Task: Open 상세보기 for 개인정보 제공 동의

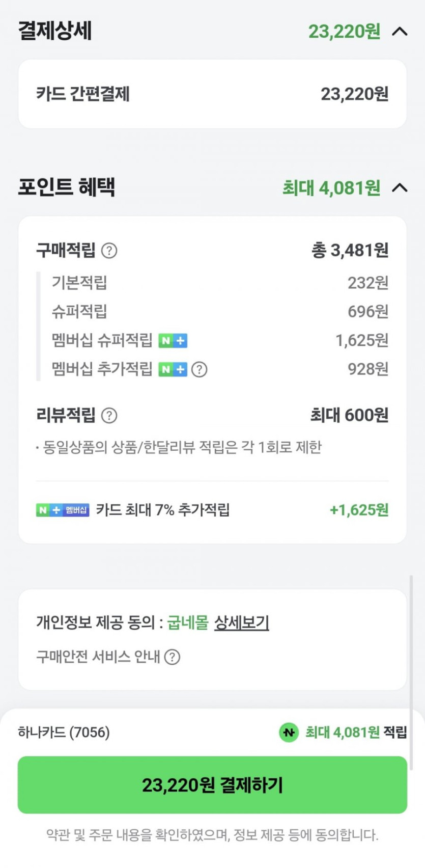Action: pos(241,622)
